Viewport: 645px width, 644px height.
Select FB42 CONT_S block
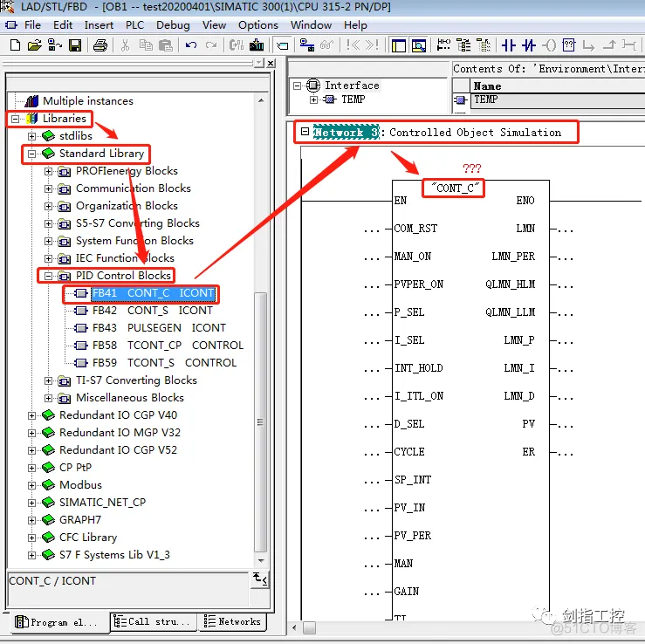pyautogui.click(x=152, y=311)
